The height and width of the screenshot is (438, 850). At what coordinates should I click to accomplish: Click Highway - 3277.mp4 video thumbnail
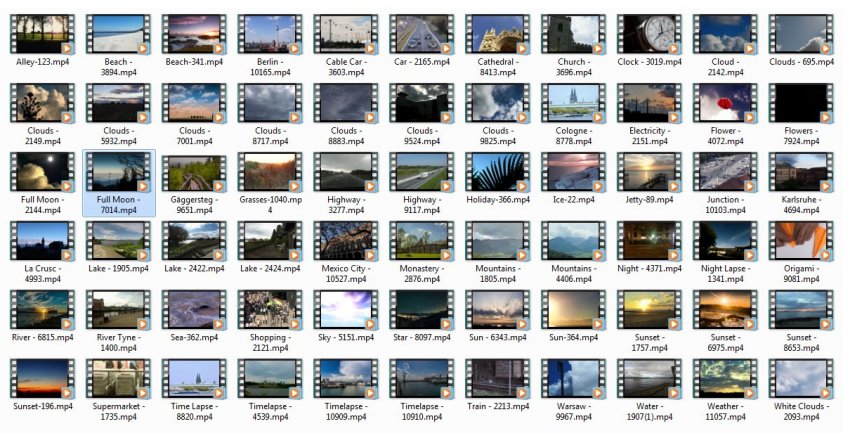click(346, 172)
